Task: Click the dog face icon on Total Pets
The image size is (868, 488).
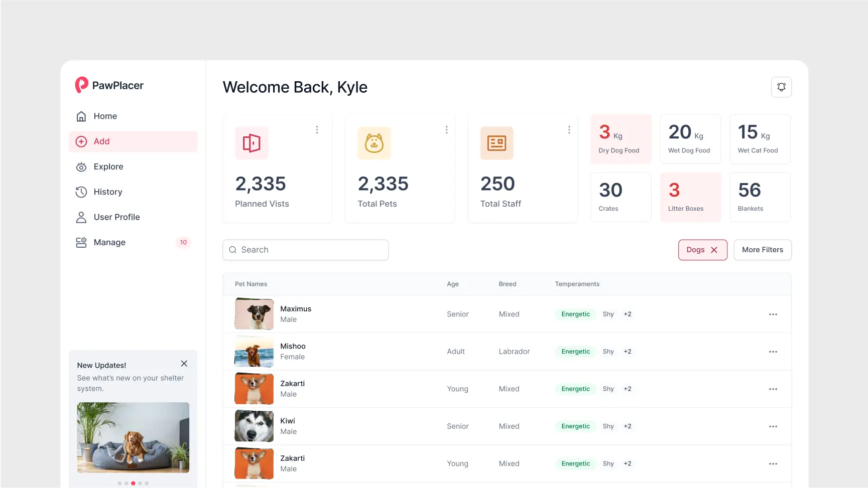Action: pos(374,143)
